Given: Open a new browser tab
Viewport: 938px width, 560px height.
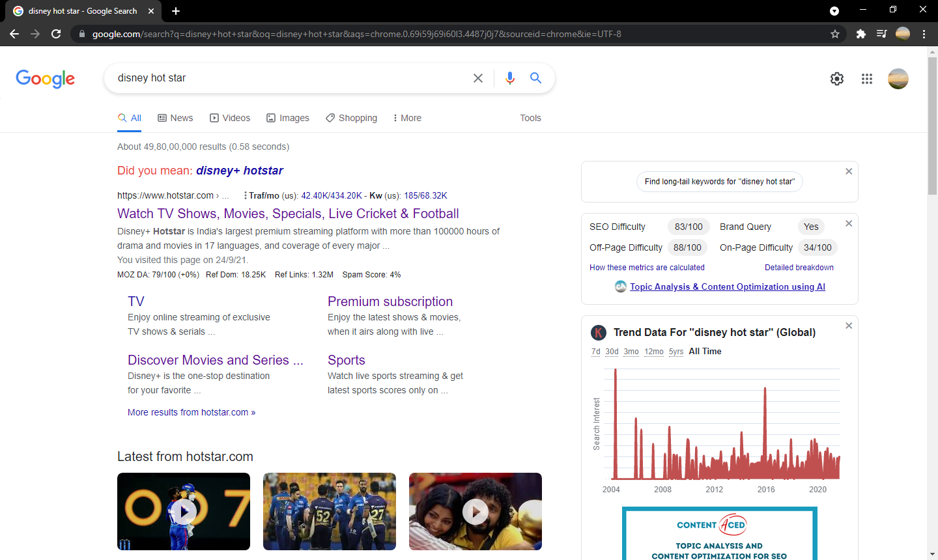Looking at the screenshot, I should point(176,11).
